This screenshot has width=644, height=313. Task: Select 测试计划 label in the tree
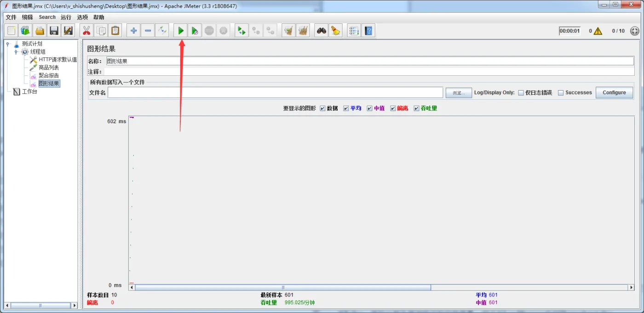click(x=32, y=44)
